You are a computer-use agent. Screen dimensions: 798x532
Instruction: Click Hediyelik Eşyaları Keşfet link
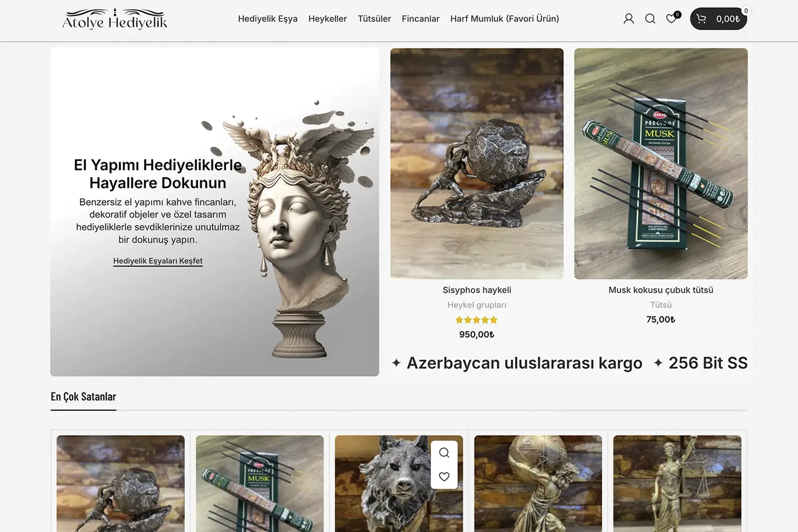pos(158,261)
